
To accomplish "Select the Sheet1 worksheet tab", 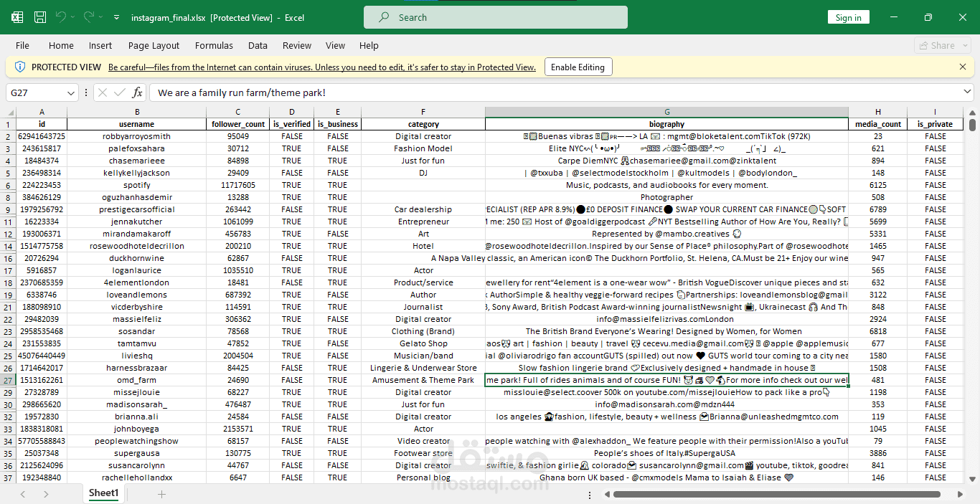I will pyautogui.click(x=104, y=493).
